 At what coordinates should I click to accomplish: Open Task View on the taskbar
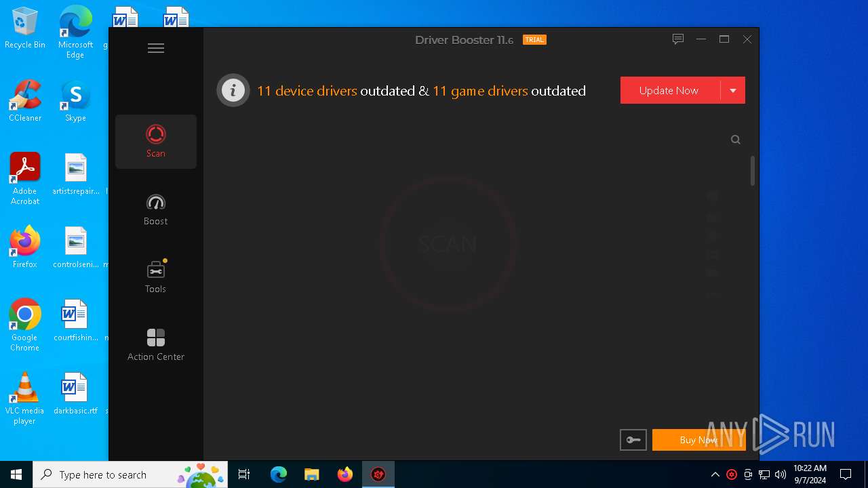(244, 474)
